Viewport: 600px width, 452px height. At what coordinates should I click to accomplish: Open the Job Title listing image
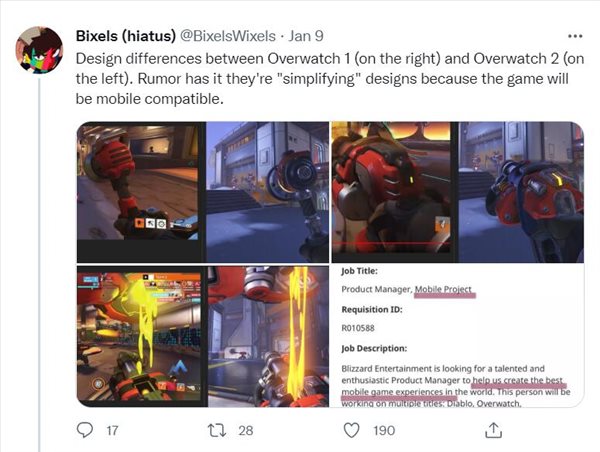(457, 336)
